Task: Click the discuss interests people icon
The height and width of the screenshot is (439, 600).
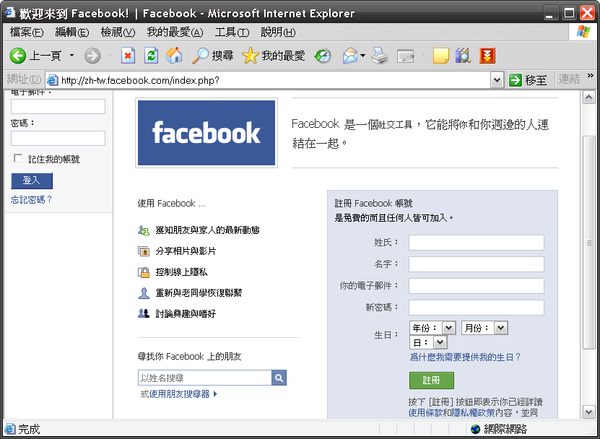Action: tap(143, 314)
